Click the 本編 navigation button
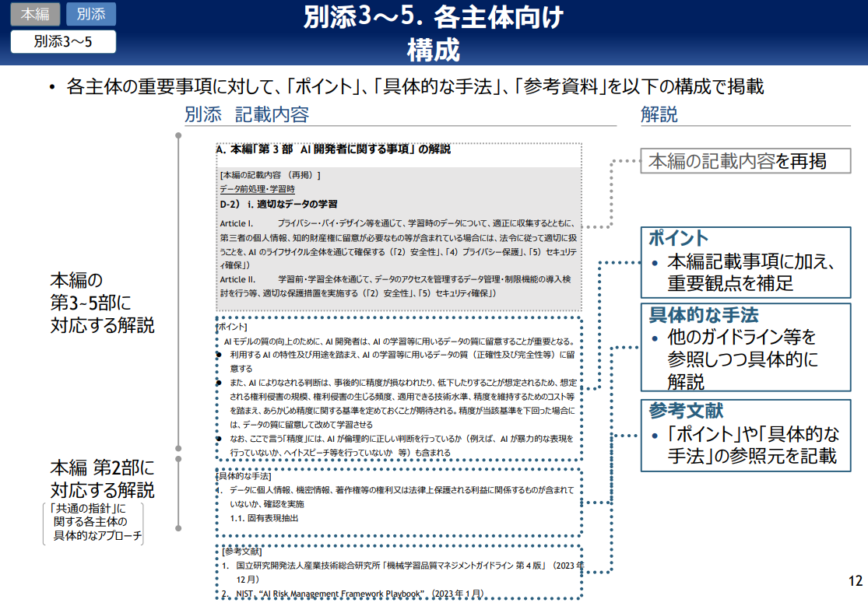This screenshot has width=868, height=613. tap(35, 14)
